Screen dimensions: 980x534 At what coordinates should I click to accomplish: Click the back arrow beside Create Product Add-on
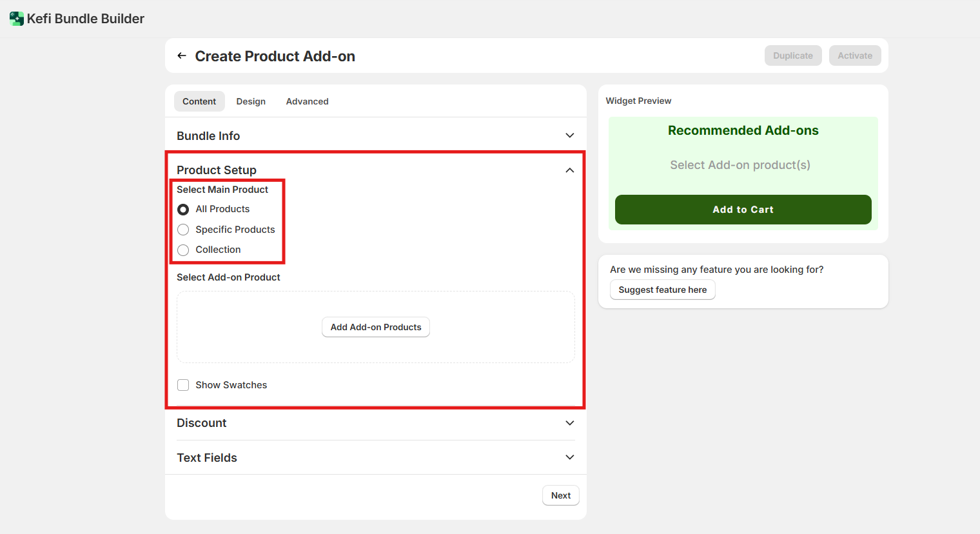pyautogui.click(x=182, y=56)
